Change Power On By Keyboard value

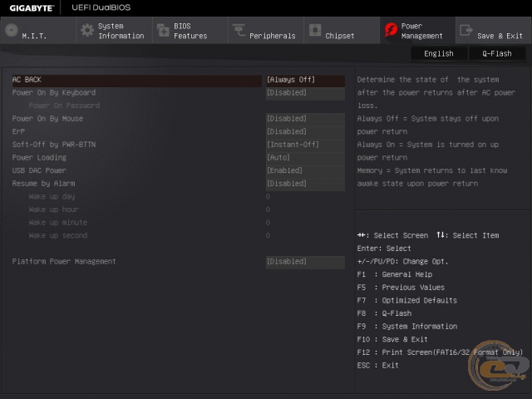click(305, 92)
